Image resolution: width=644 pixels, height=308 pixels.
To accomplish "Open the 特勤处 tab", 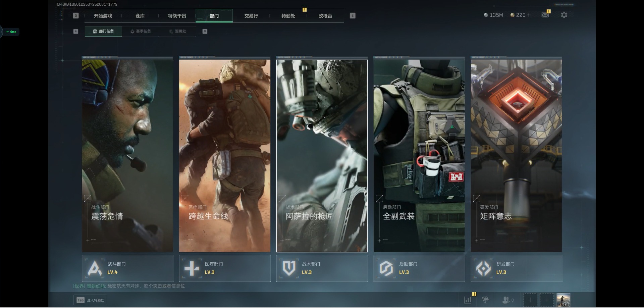I will 288,16.
